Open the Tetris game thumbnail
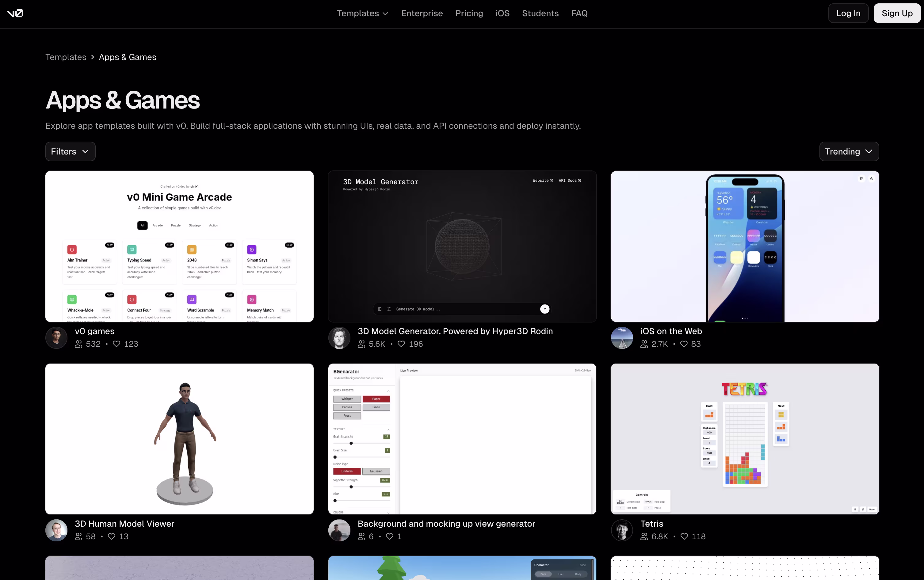 [x=745, y=439]
